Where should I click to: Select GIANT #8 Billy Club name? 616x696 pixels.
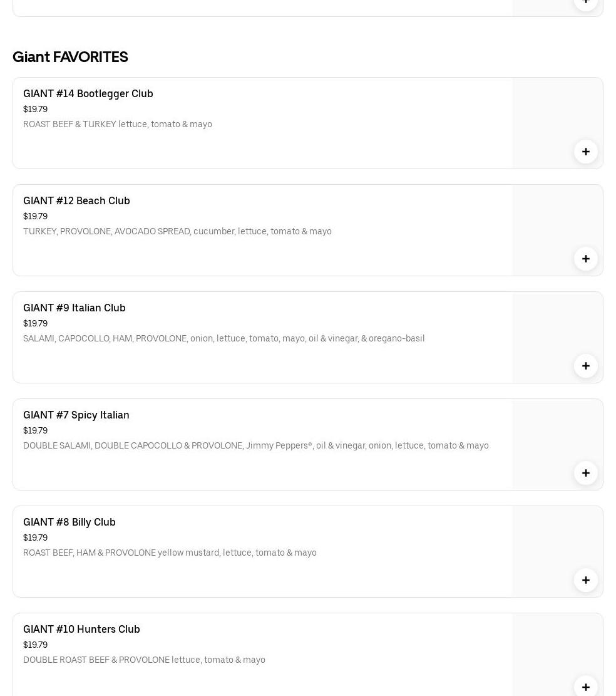[x=69, y=522]
